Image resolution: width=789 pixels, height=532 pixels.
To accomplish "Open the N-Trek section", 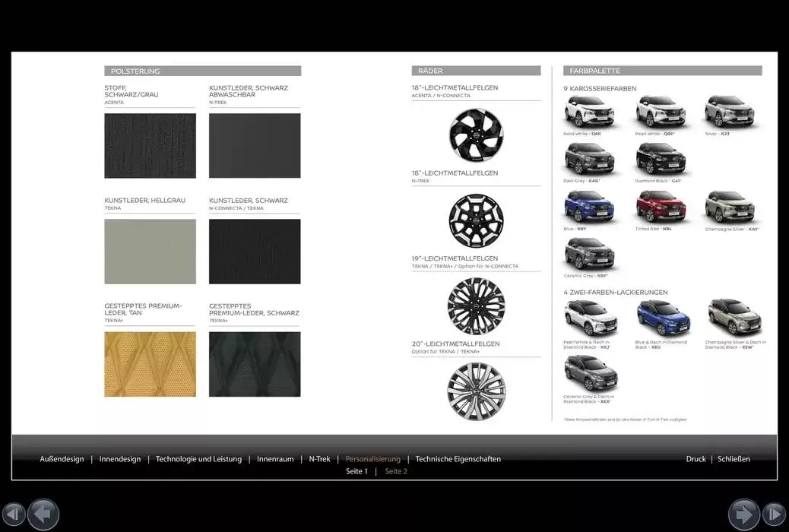I will 319,459.
